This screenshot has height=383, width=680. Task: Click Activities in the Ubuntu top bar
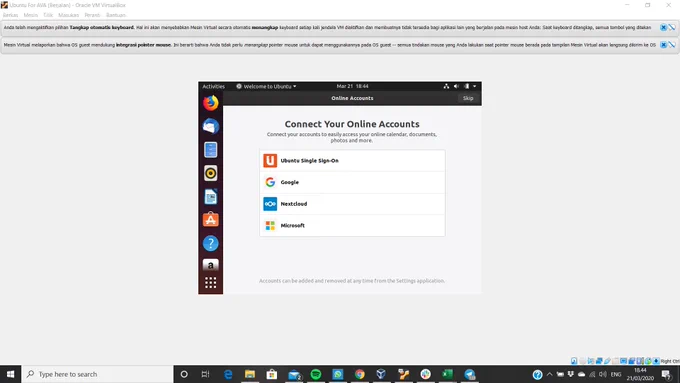pos(213,86)
